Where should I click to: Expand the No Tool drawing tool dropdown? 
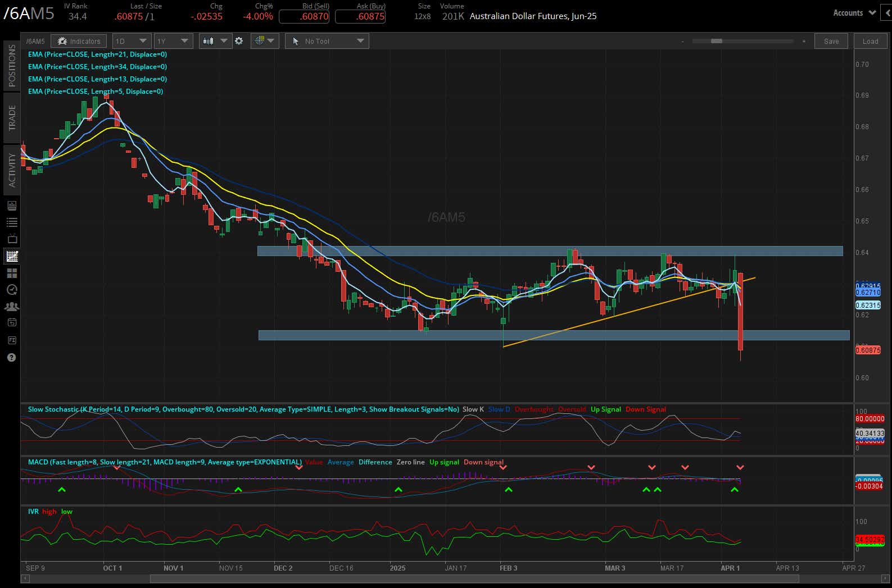pos(327,41)
